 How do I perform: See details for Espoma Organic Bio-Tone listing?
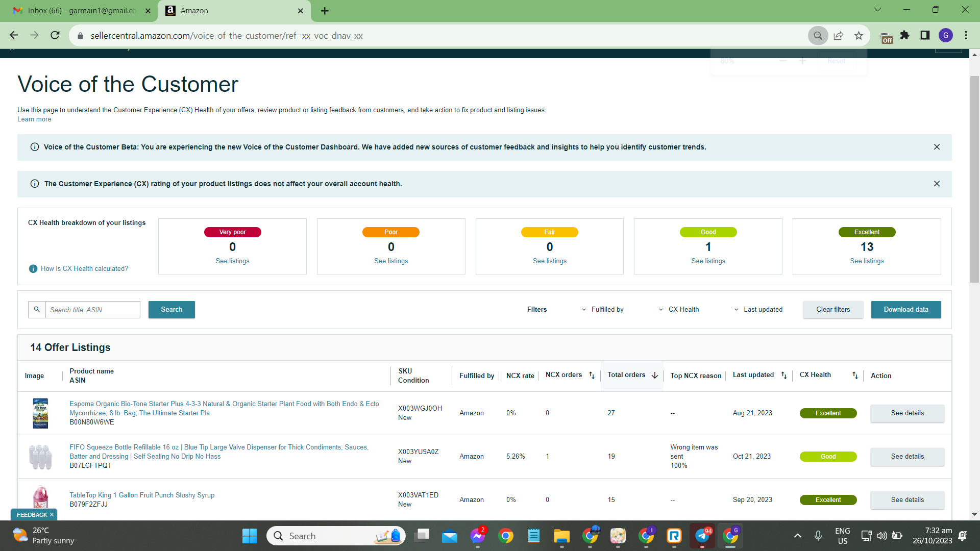click(908, 413)
